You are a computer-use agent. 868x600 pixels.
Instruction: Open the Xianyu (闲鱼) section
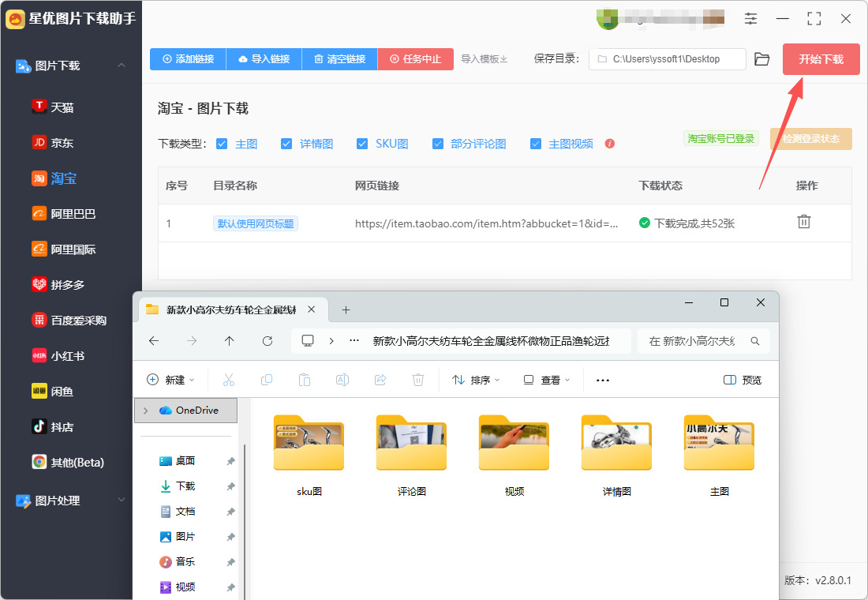pos(53,391)
